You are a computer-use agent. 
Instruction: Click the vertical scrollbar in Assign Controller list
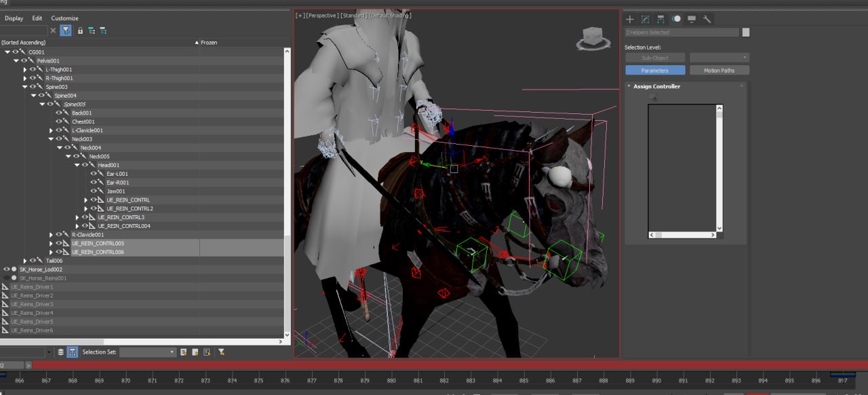click(x=719, y=168)
